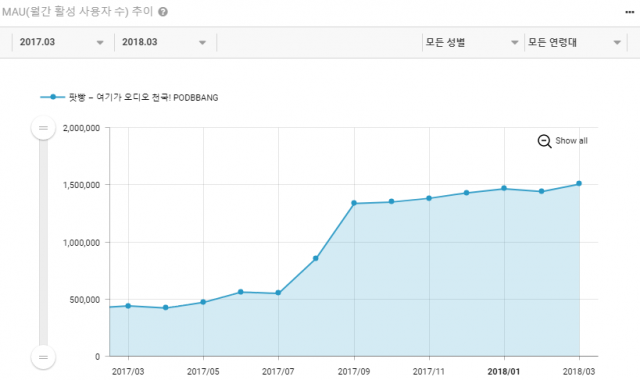Toggle the 팟빵 PODBBANG legend series
640x380 pixels.
click(x=129, y=98)
